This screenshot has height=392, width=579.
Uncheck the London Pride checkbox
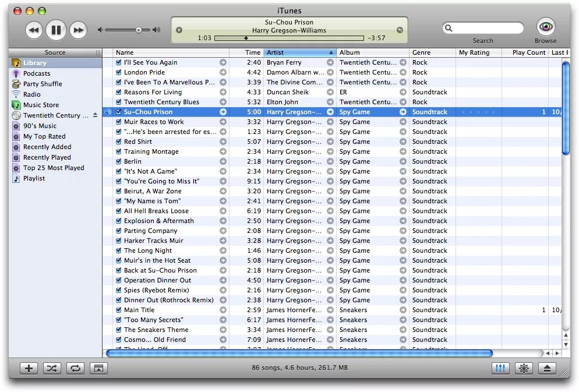tap(118, 72)
